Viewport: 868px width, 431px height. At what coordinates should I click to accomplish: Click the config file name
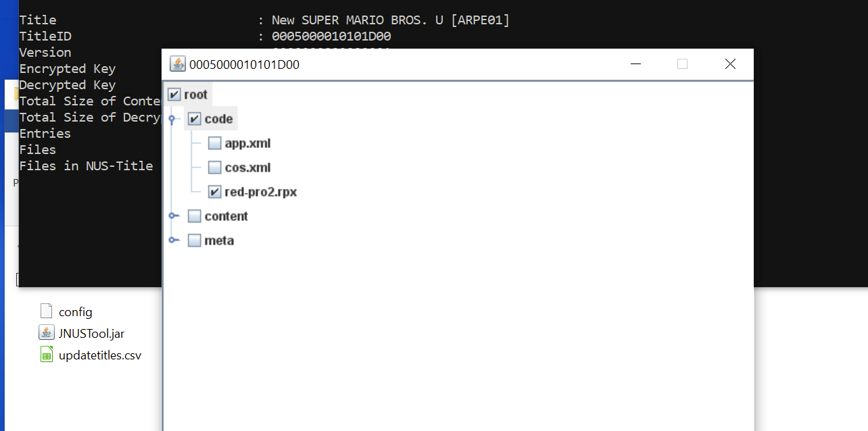pyautogui.click(x=76, y=312)
